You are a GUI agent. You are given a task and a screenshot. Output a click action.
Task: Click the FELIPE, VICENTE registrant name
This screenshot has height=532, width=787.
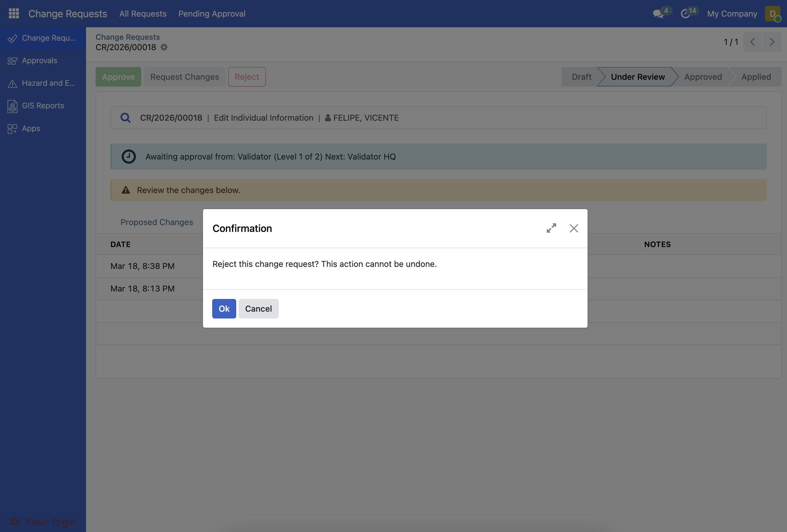pos(366,118)
